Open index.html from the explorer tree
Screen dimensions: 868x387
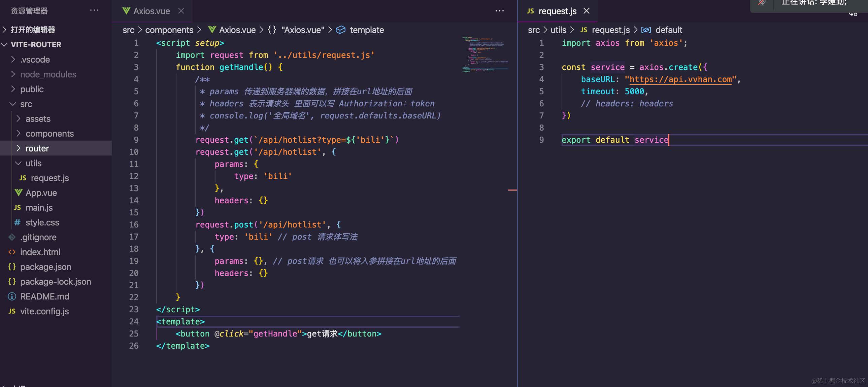point(40,252)
